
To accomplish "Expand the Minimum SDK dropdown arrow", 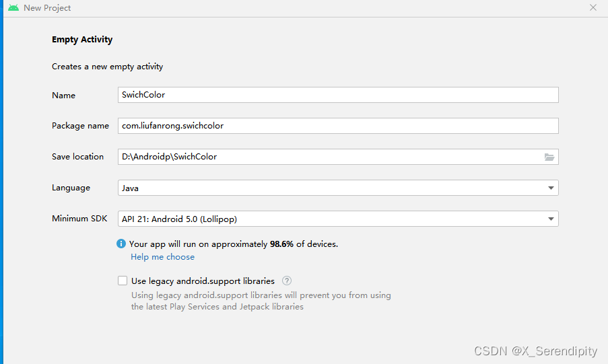I will click(x=551, y=219).
